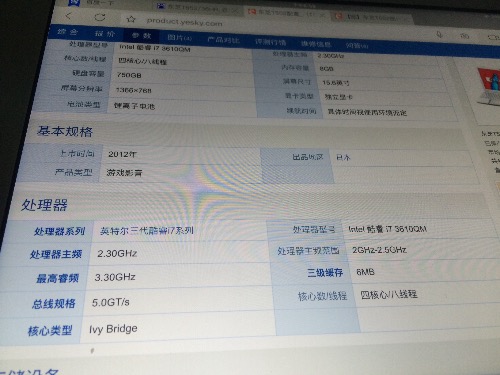Open the 评测行情 reviews tab

[270, 42]
